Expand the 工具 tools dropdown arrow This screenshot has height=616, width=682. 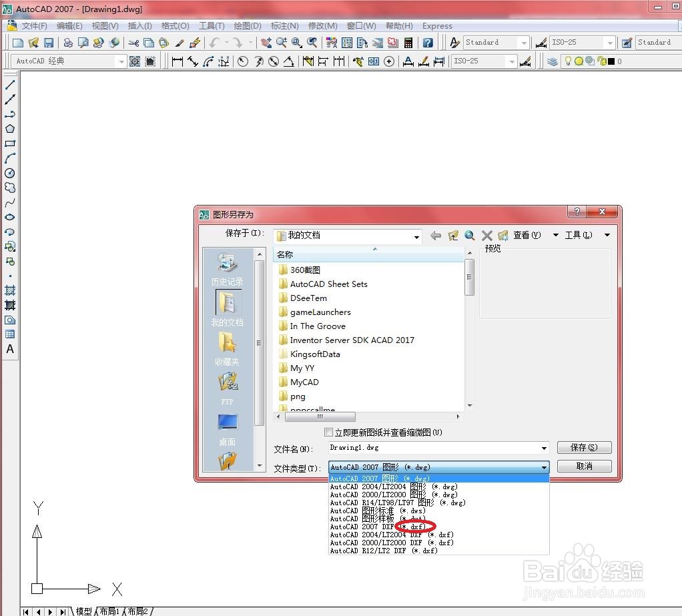tap(607, 236)
